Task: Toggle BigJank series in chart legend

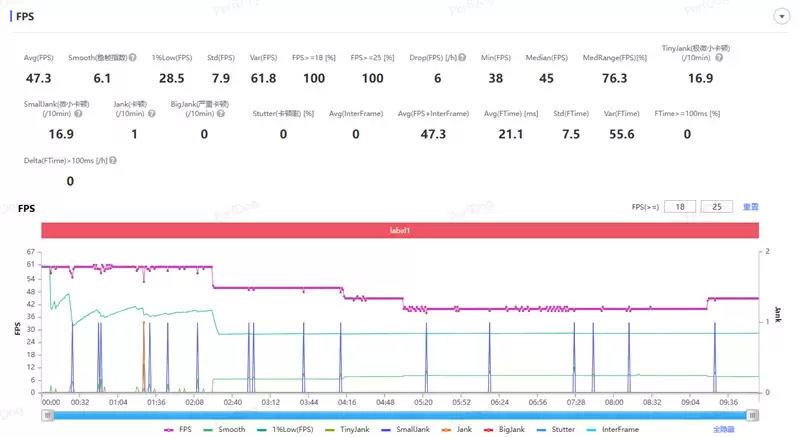Action: coord(506,429)
